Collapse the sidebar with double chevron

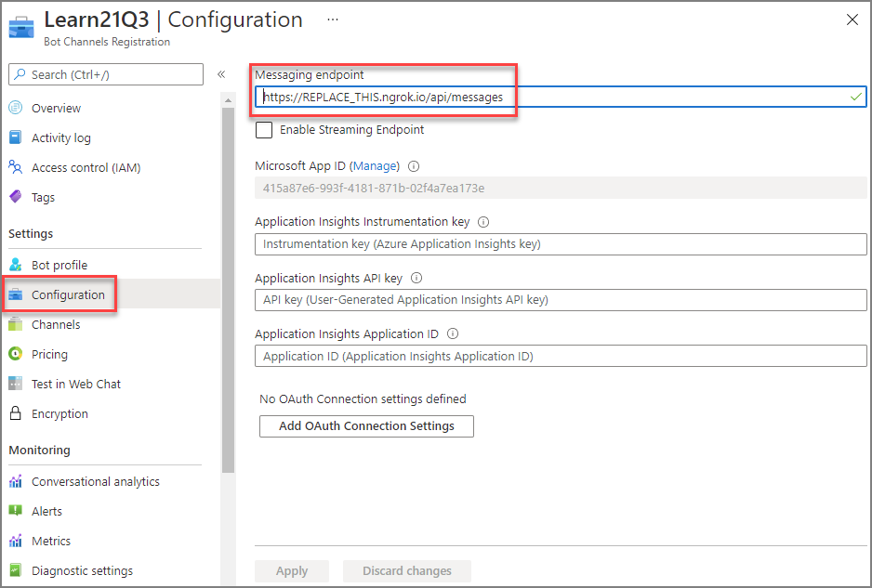220,74
